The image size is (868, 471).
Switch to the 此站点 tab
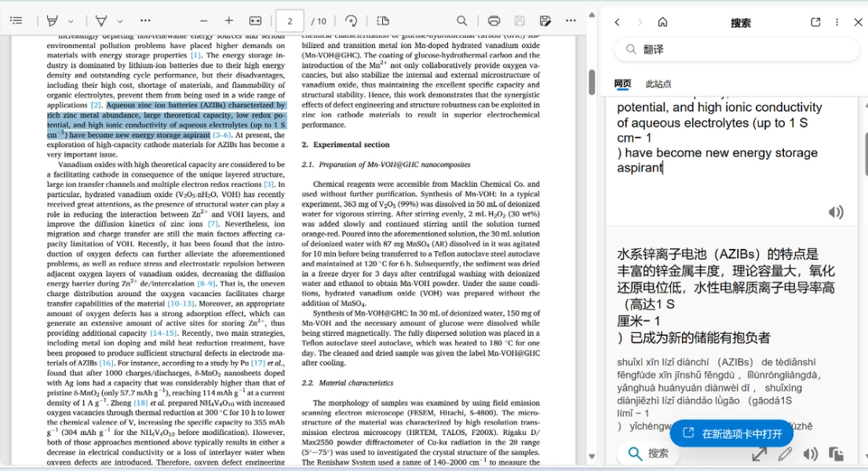(658, 83)
